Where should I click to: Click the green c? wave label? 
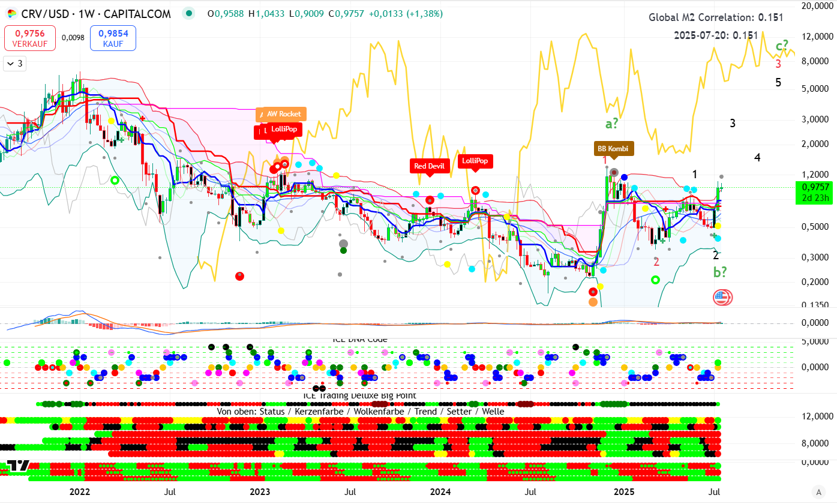coord(782,46)
